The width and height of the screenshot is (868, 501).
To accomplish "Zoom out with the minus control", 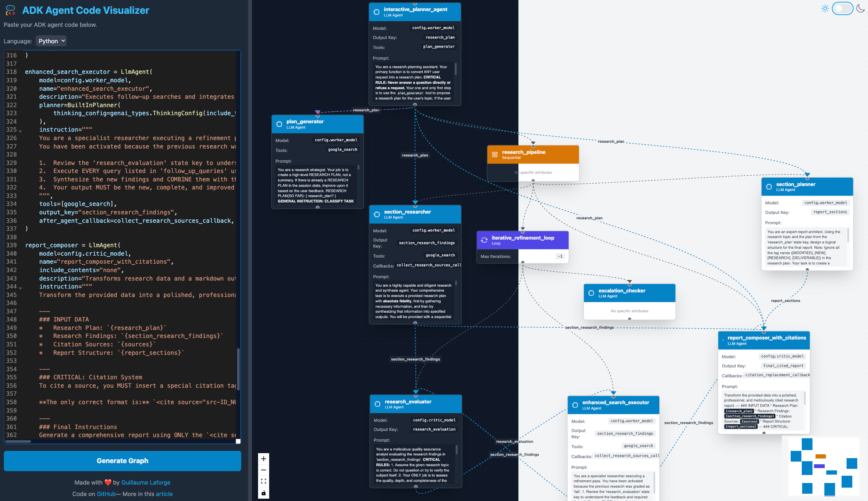I will [x=263, y=470].
